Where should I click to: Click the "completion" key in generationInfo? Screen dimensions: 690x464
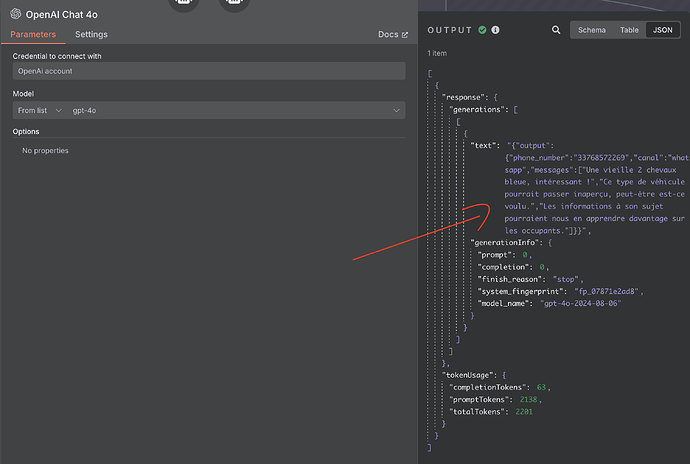pyautogui.click(x=503, y=267)
